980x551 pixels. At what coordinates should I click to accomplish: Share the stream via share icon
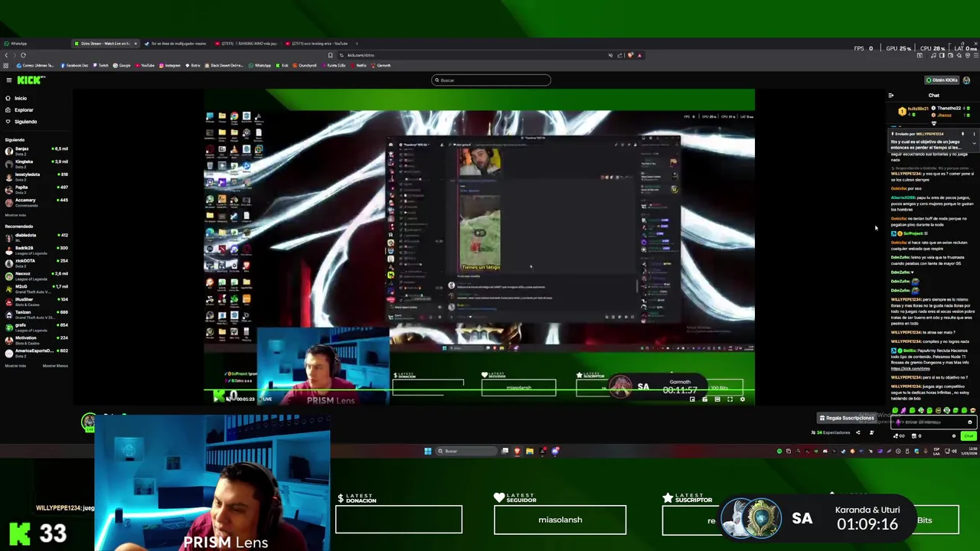857,433
